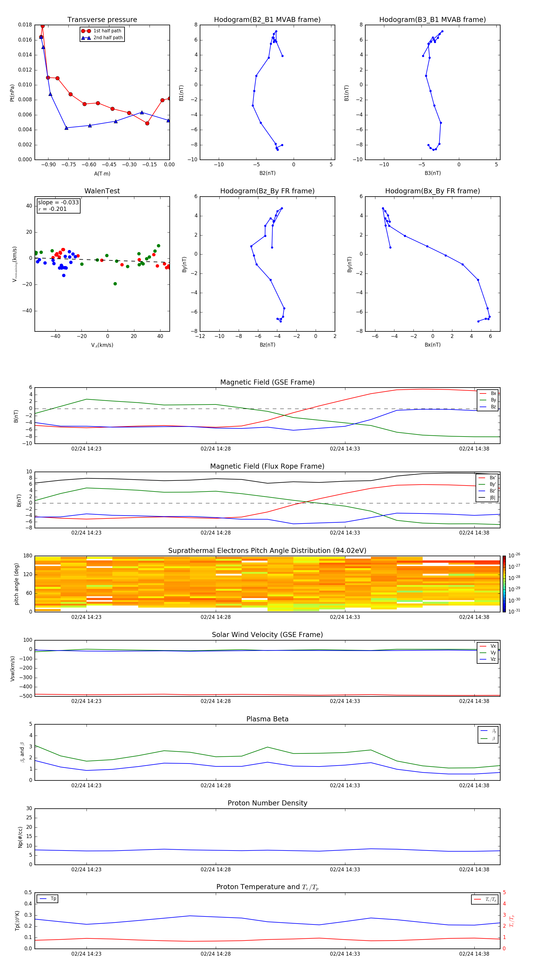Click the "Proton Number Density" title

coord(267,803)
